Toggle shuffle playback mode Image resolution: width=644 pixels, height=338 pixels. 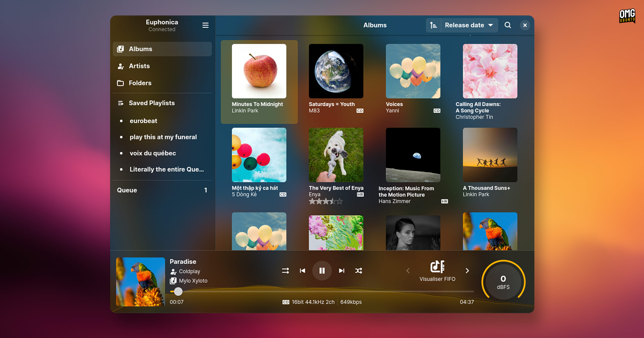click(x=359, y=271)
